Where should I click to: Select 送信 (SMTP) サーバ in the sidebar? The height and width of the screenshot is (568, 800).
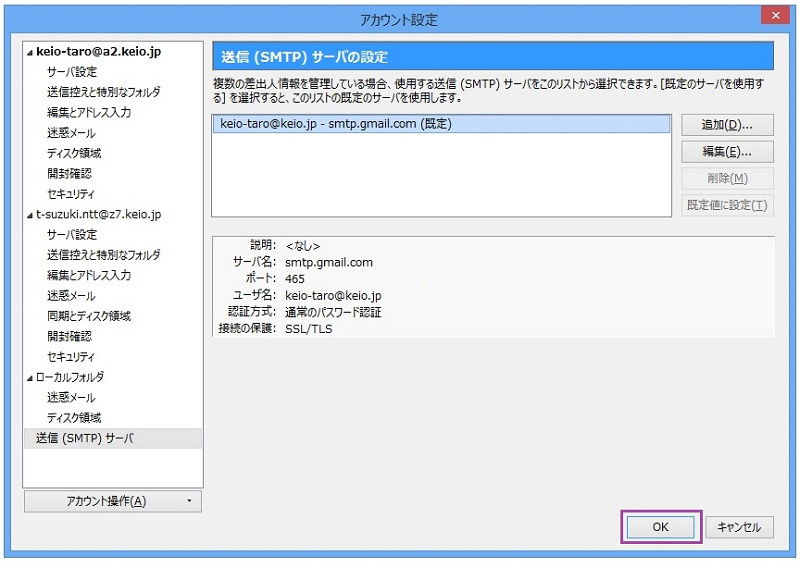(84, 438)
